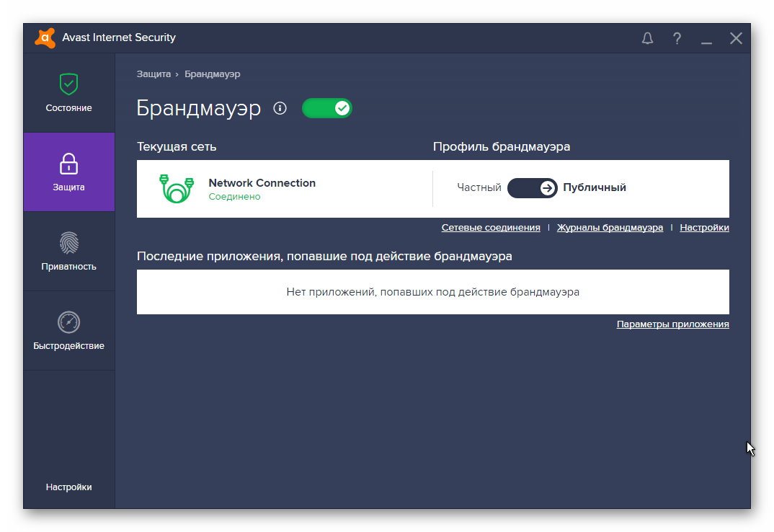Click 'Последние приложения, попавшие под действие брандмауэра' heading
The height and width of the screenshot is (532, 774).
point(324,257)
